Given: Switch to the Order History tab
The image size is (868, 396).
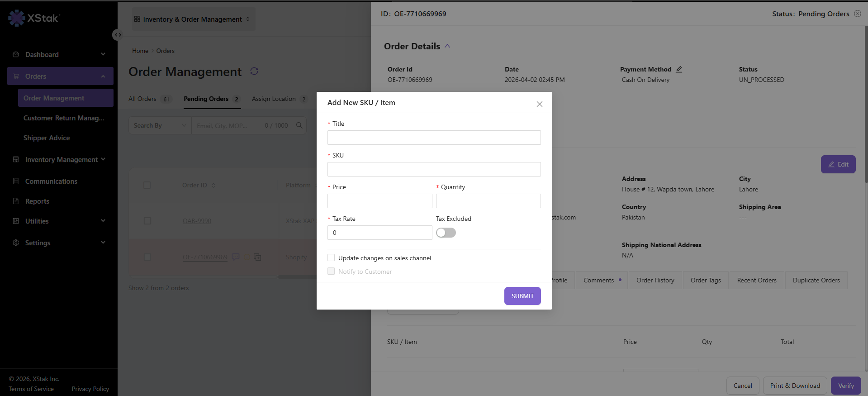Looking at the screenshot, I should click(655, 280).
